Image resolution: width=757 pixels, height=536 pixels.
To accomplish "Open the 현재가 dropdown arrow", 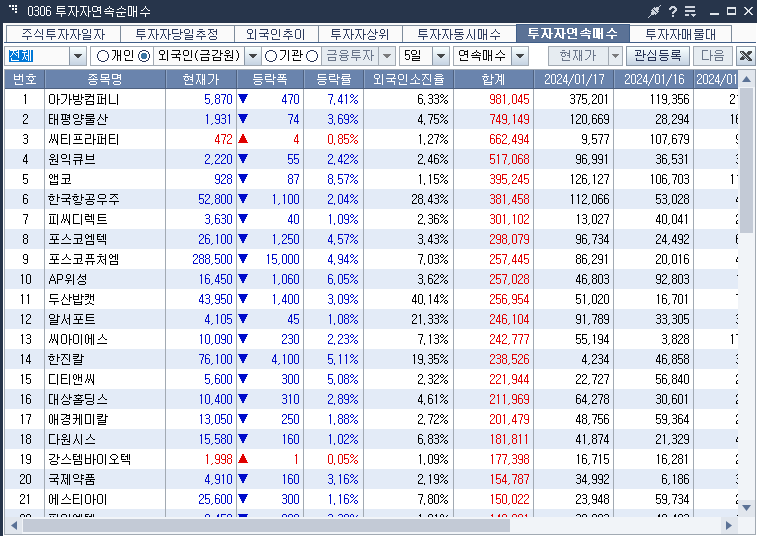I will [x=615, y=56].
